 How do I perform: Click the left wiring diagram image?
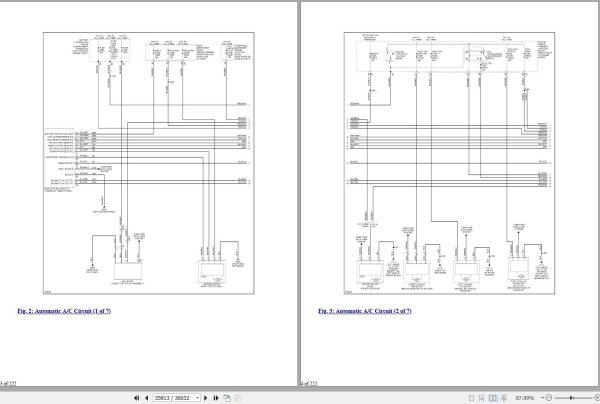coord(148,163)
